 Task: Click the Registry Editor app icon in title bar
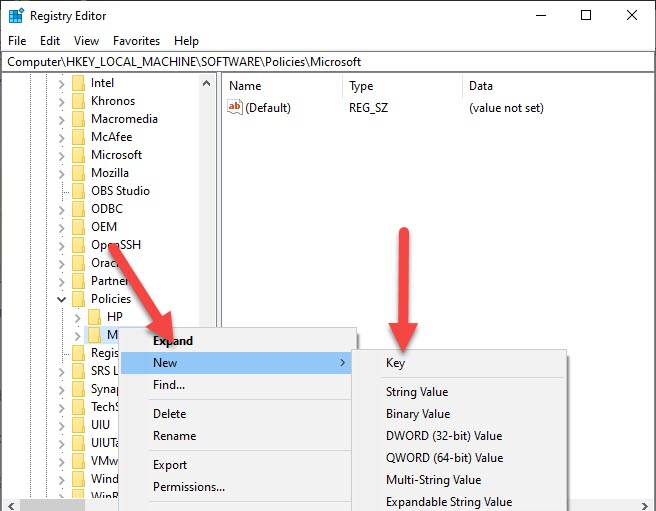coord(15,15)
